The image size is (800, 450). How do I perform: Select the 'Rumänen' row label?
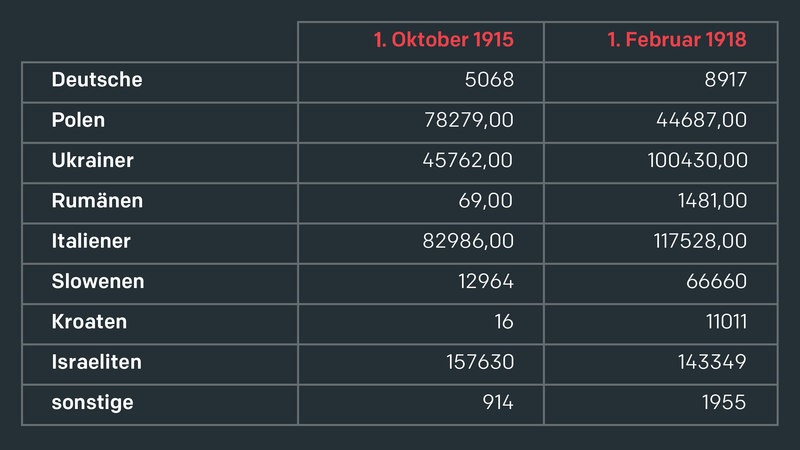coord(97,201)
